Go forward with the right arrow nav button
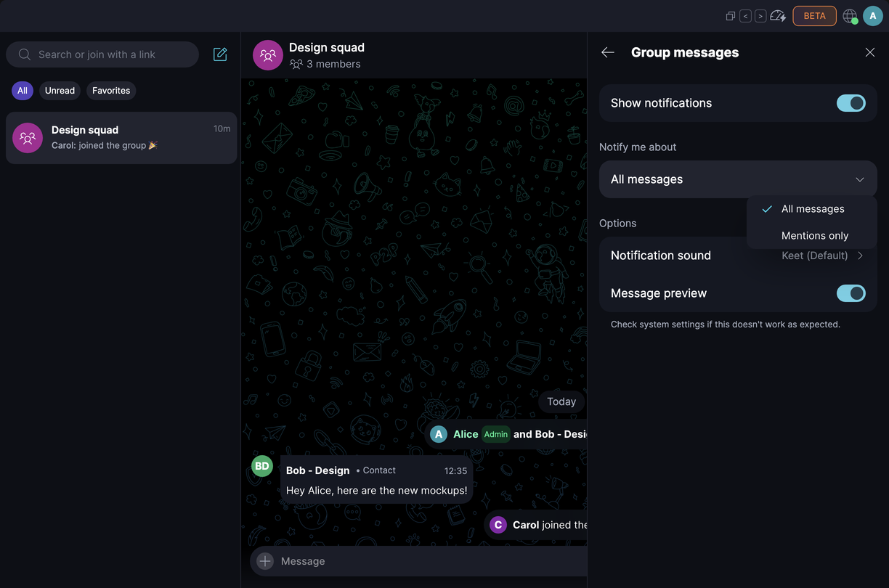The image size is (889, 588). point(760,16)
